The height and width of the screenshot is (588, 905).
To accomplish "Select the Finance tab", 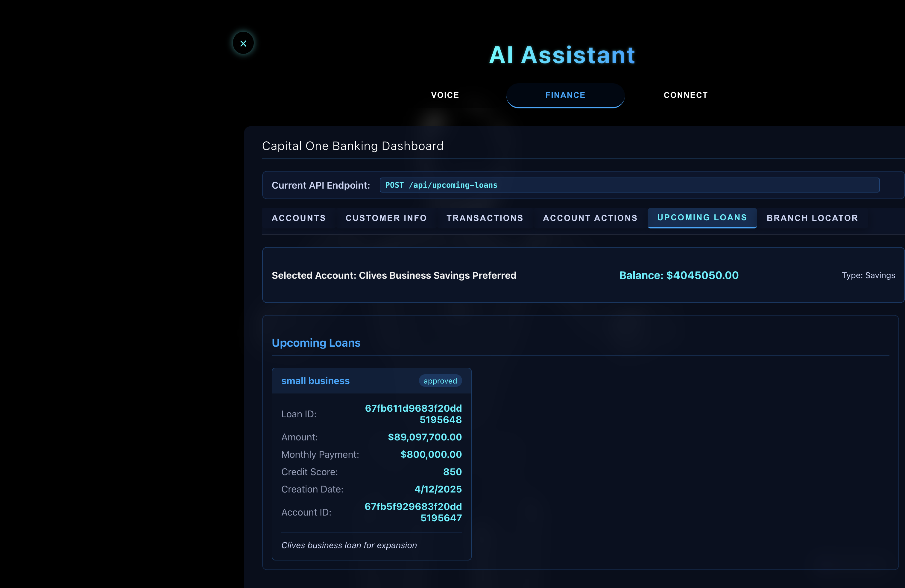I will tap(565, 95).
